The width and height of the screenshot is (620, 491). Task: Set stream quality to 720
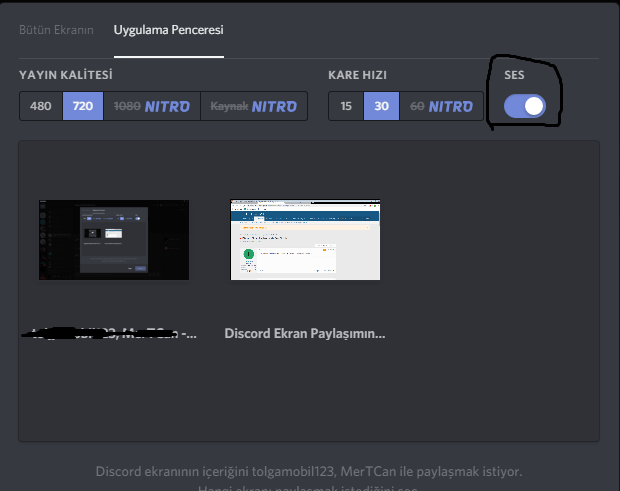coord(83,106)
